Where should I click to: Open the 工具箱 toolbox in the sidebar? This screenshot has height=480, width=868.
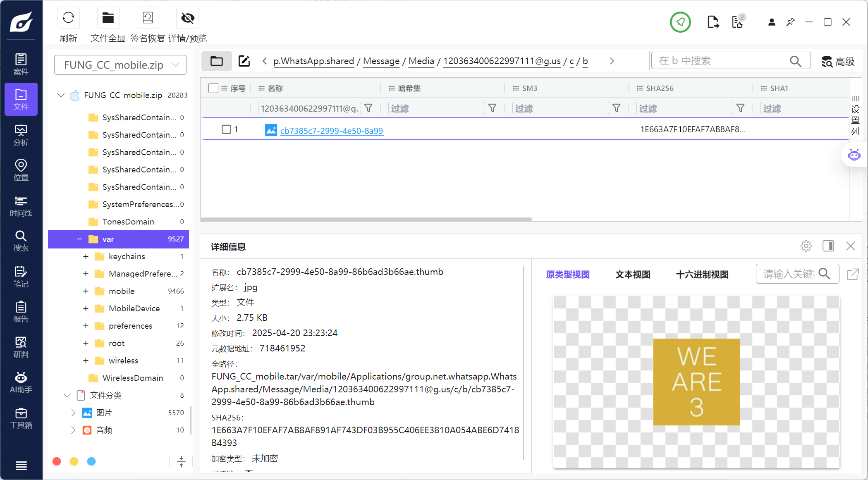(x=21, y=418)
